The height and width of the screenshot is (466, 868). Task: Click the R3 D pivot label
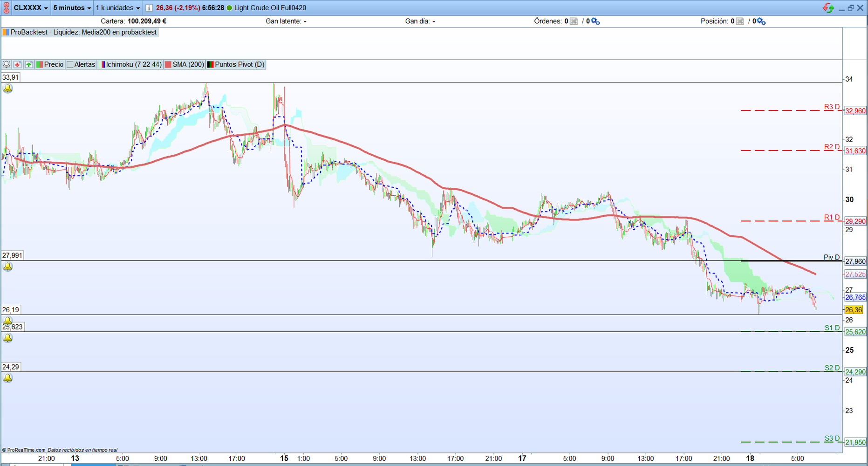click(x=832, y=107)
